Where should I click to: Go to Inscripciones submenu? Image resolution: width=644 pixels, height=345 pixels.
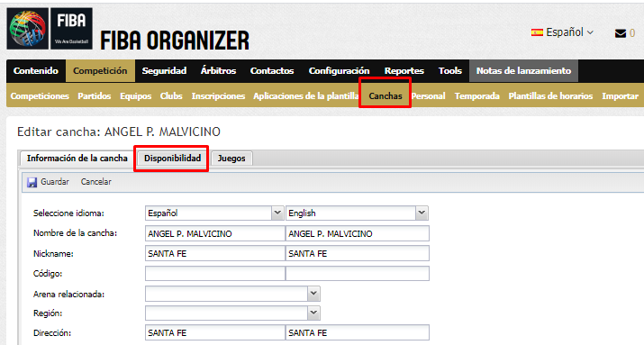(x=218, y=96)
